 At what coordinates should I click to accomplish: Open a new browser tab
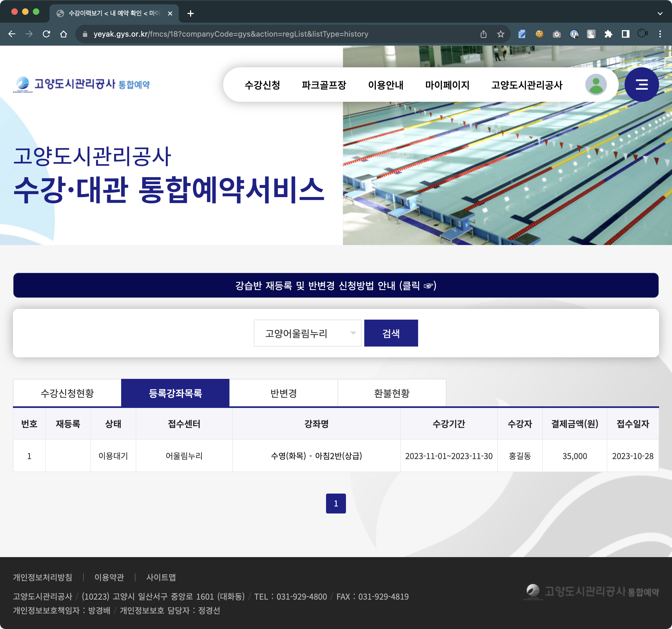[191, 13]
